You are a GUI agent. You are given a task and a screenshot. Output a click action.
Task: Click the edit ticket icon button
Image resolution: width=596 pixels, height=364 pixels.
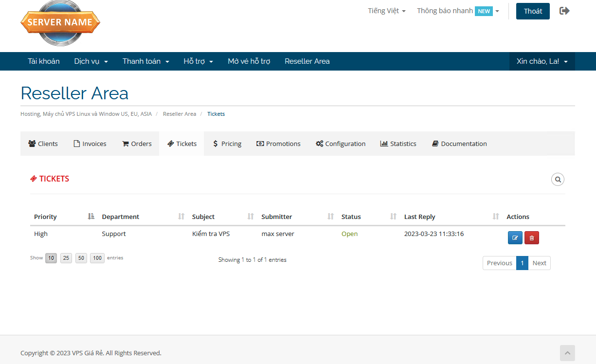pyautogui.click(x=515, y=237)
